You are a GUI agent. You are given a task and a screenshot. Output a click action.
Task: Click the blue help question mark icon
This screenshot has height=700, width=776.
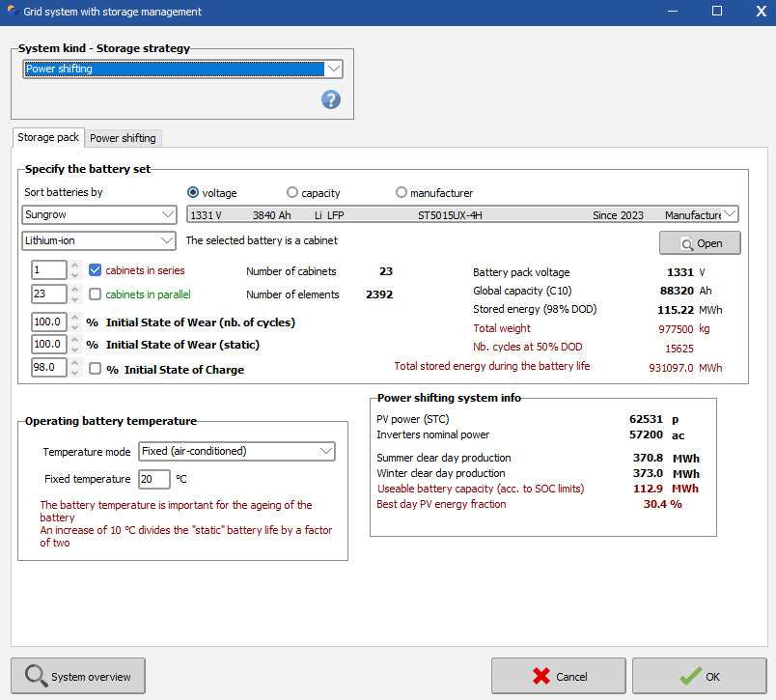click(331, 99)
